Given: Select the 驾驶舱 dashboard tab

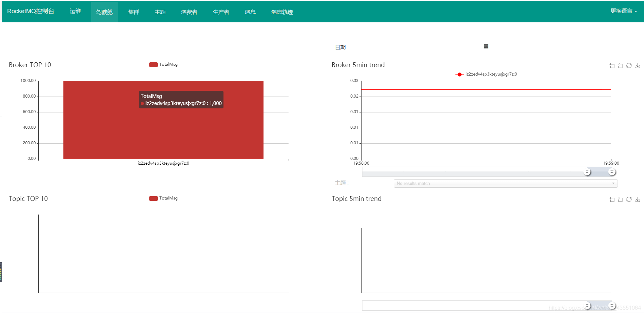Looking at the screenshot, I should tap(104, 12).
